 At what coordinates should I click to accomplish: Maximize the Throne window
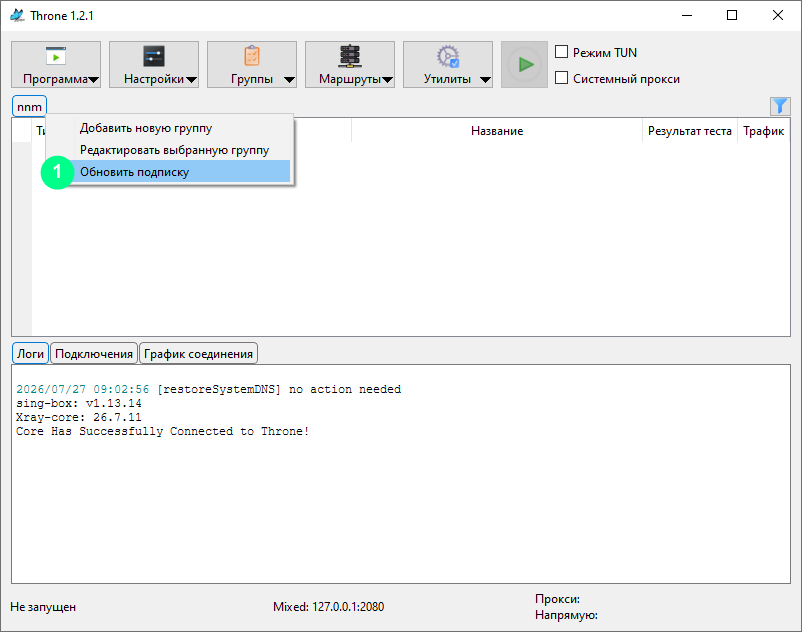pos(732,15)
